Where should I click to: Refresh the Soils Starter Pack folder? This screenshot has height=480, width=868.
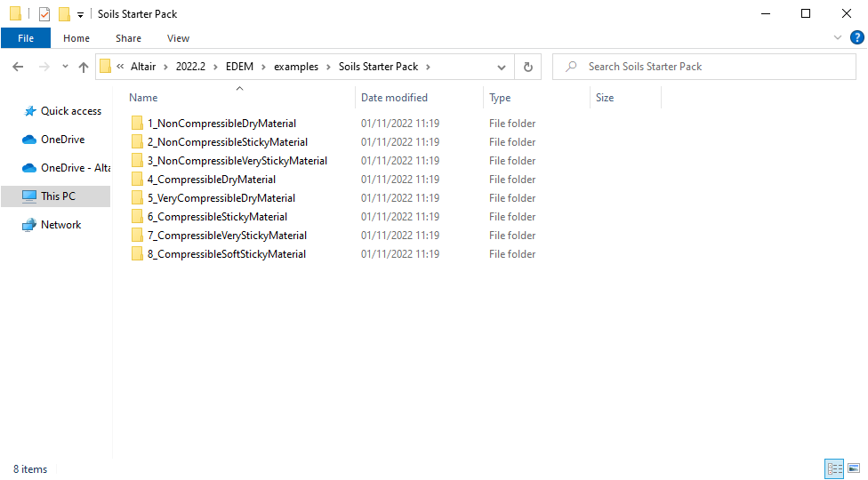(x=528, y=67)
